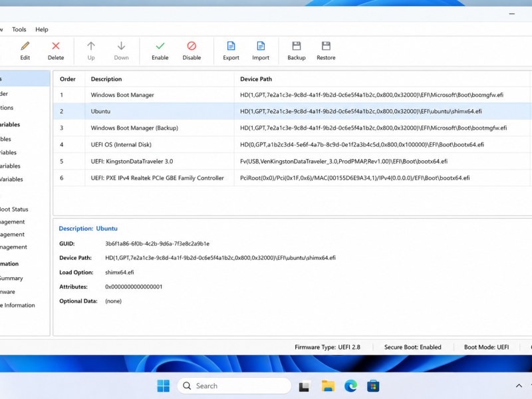532x399 pixels.
Task: Sort by the Order column header
Action: (69, 79)
